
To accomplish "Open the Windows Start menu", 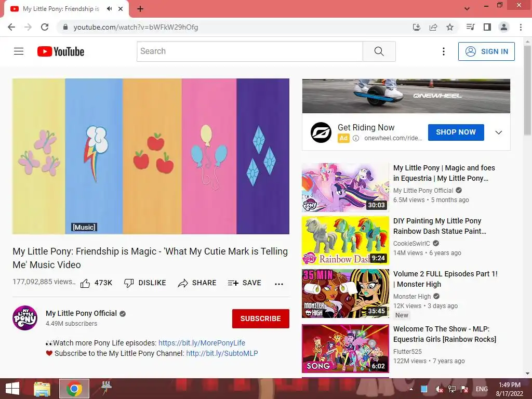I will point(12,389).
